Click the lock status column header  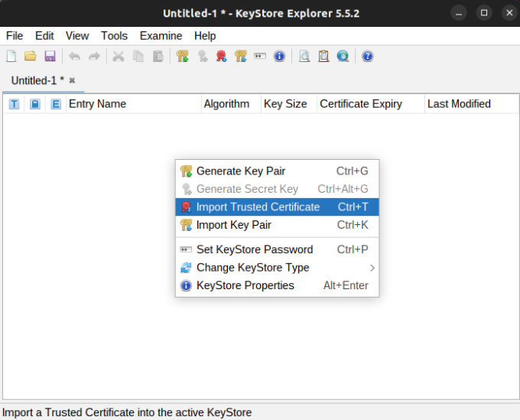coord(35,104)
